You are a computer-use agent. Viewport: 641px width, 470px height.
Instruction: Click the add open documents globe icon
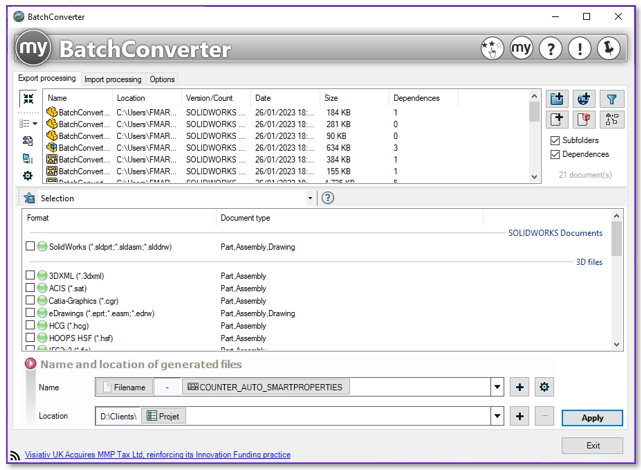[x=584, y=99]
